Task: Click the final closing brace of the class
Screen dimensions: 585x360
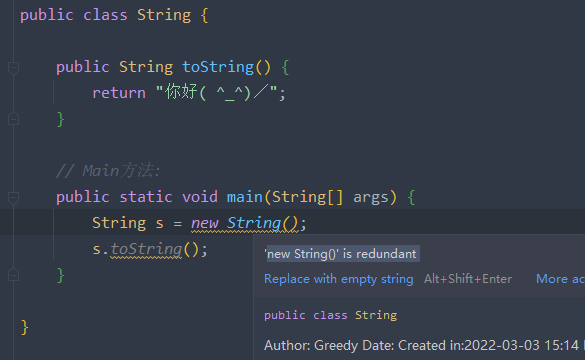Action: point(25,328)
